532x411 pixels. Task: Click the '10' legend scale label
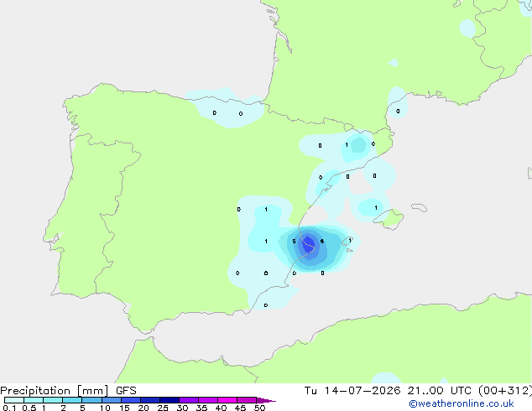point(105,408)
